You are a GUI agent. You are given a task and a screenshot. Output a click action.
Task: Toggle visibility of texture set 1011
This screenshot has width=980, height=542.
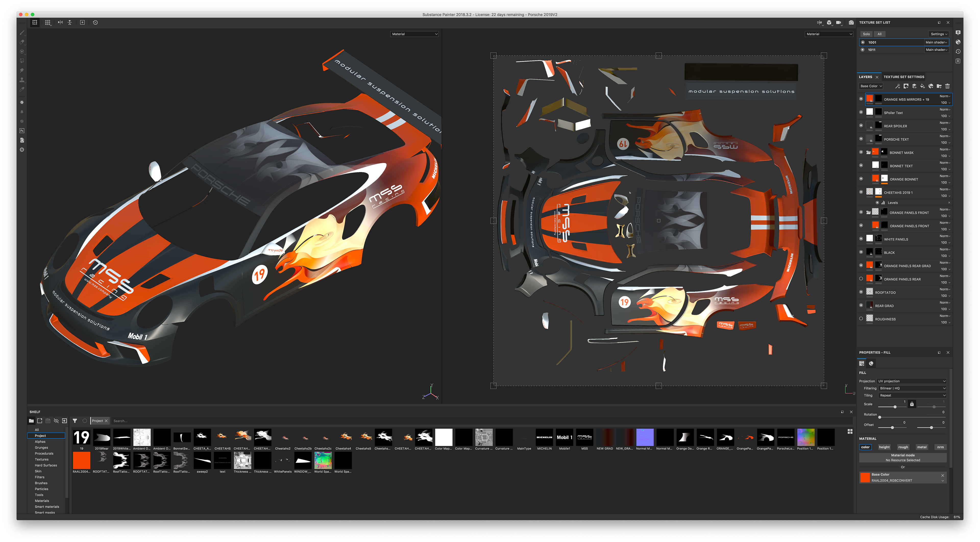click(x=863, y=50)
